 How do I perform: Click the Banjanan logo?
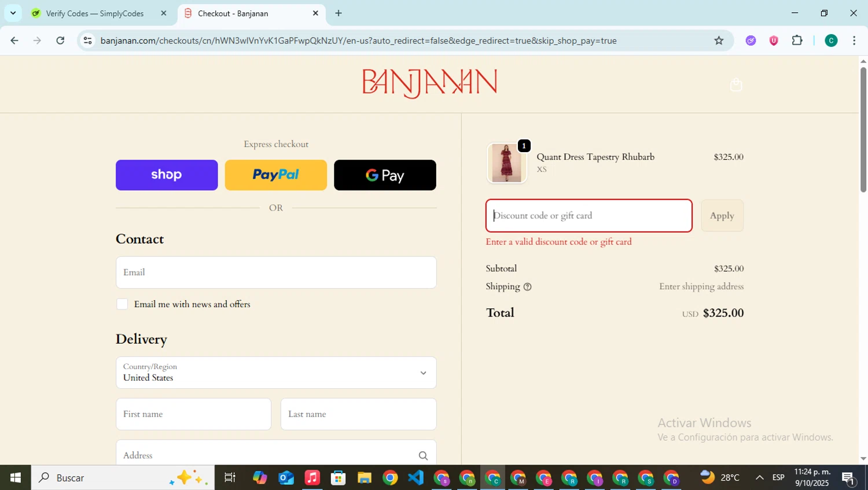pyautogui.click(x=429, y=83)
